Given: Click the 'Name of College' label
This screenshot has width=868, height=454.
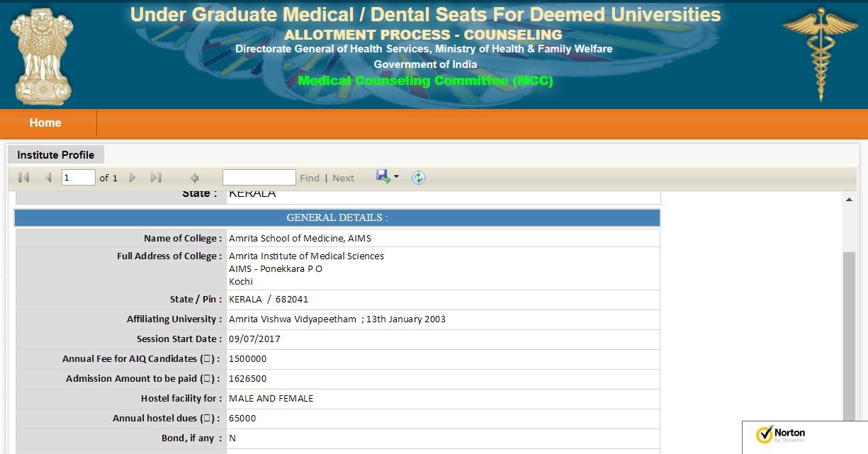Looking at the screenshot, I should click(x=183, y=238).
